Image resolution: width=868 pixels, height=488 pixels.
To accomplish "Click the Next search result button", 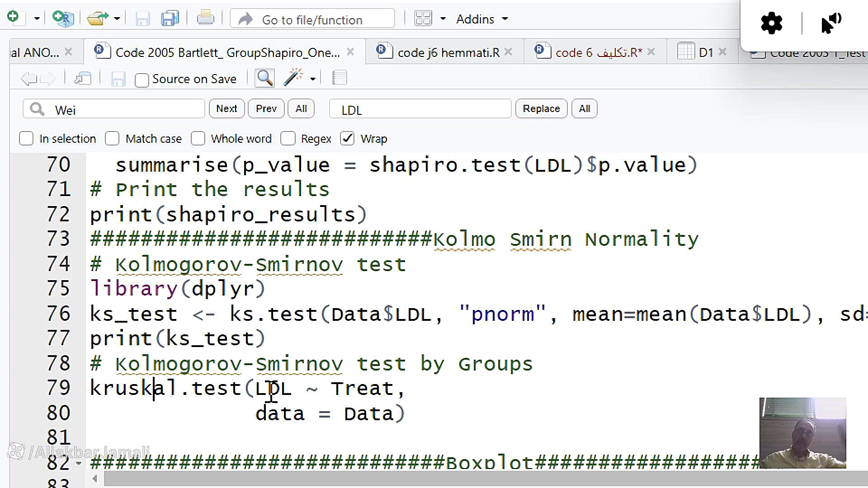I will click(226, 109).
